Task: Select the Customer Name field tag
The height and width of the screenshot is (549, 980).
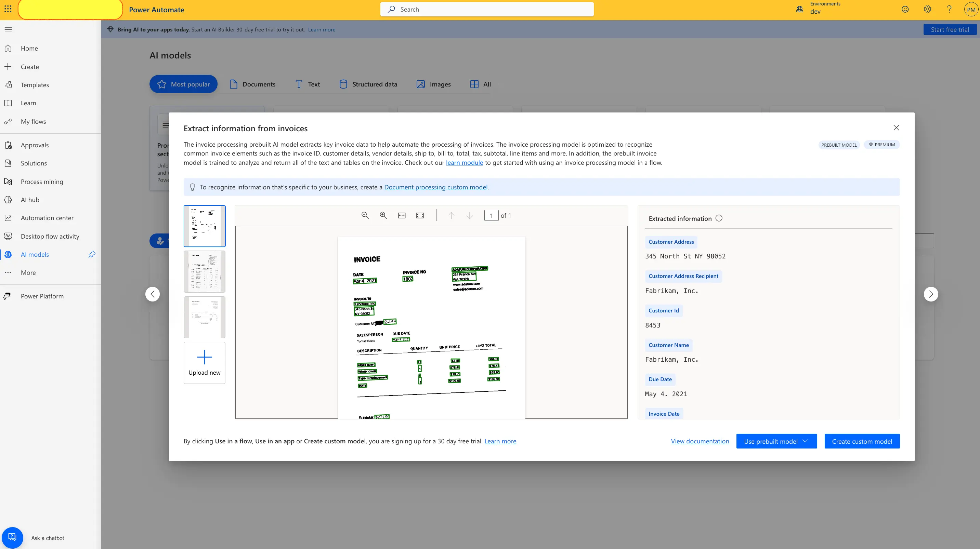Action: click(x=668, y=345)
